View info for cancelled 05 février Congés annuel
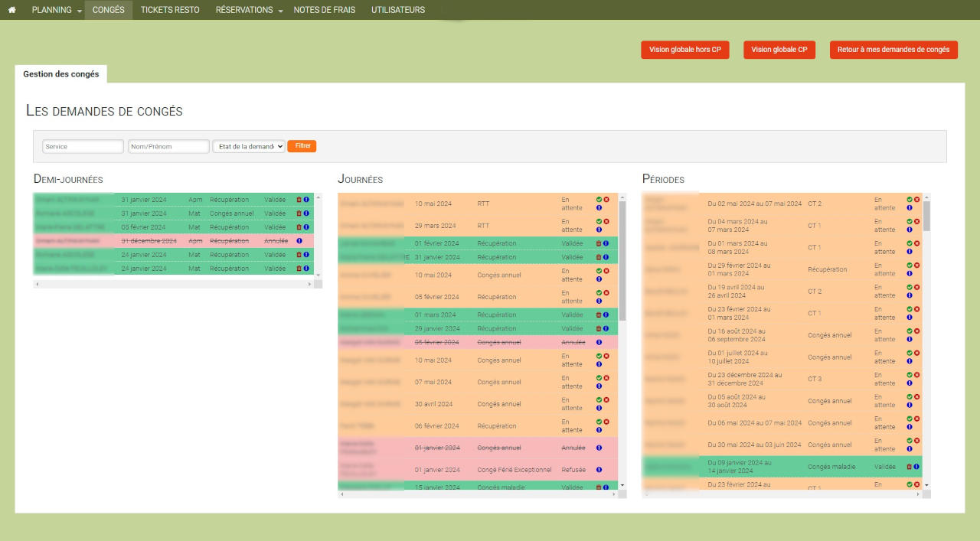The height and width of the screenshot is (541, 980). [x=599, y=342]
